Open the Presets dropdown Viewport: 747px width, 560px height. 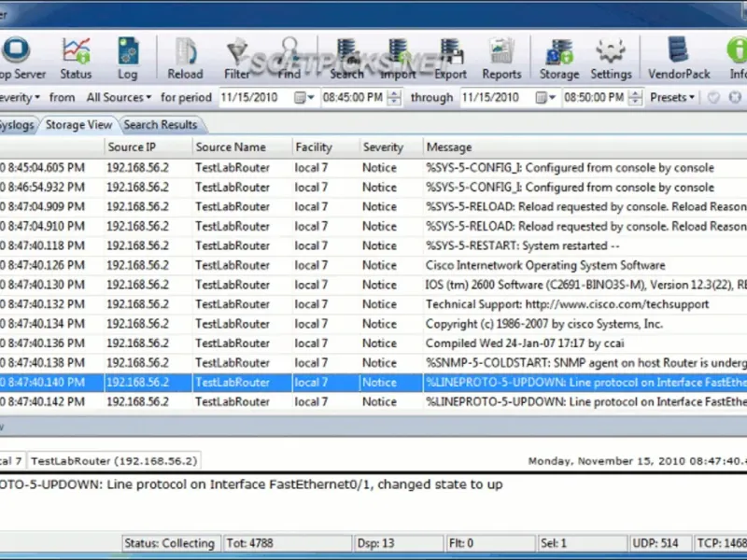click(x=671, y=97)
